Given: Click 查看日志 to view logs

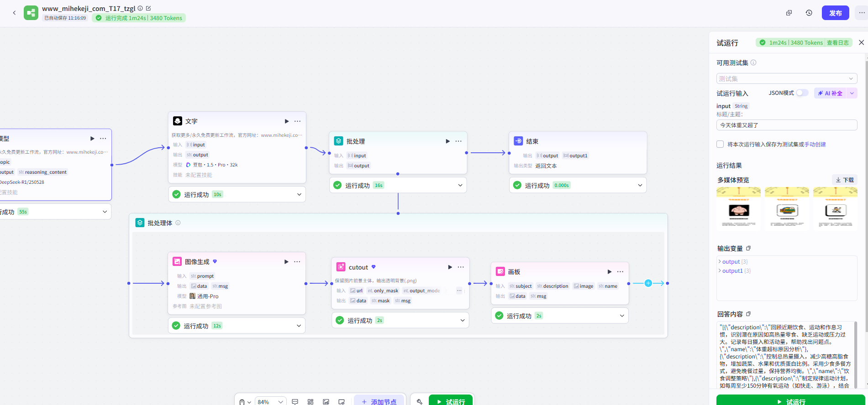Looking at the screenshot, I should coord(837,43).
